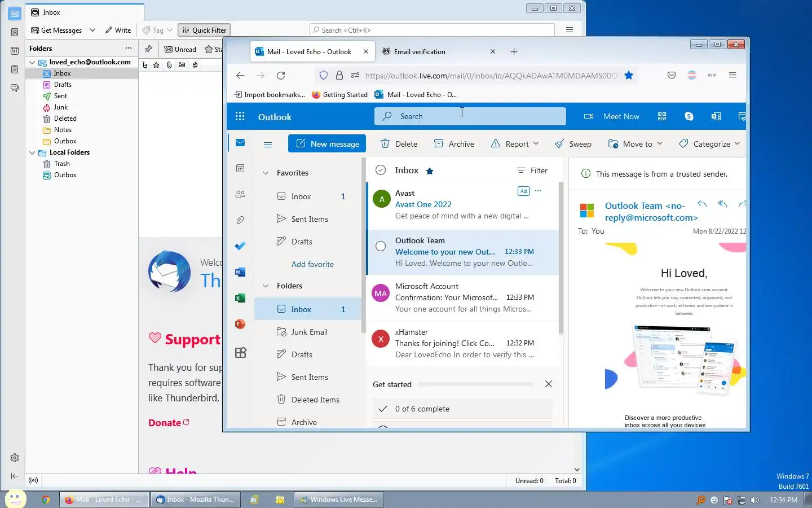
Task: Open Thunderbird Chat space icon
Action: pos(15,88)
